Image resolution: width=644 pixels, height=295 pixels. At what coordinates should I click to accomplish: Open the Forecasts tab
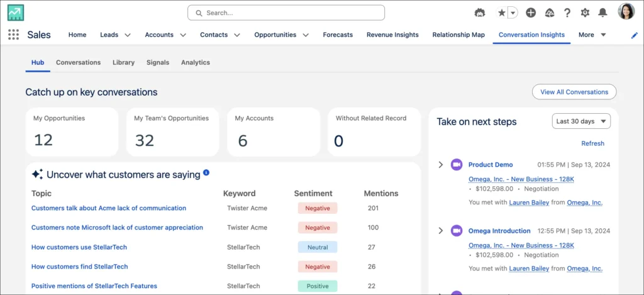tap(338, 35)
